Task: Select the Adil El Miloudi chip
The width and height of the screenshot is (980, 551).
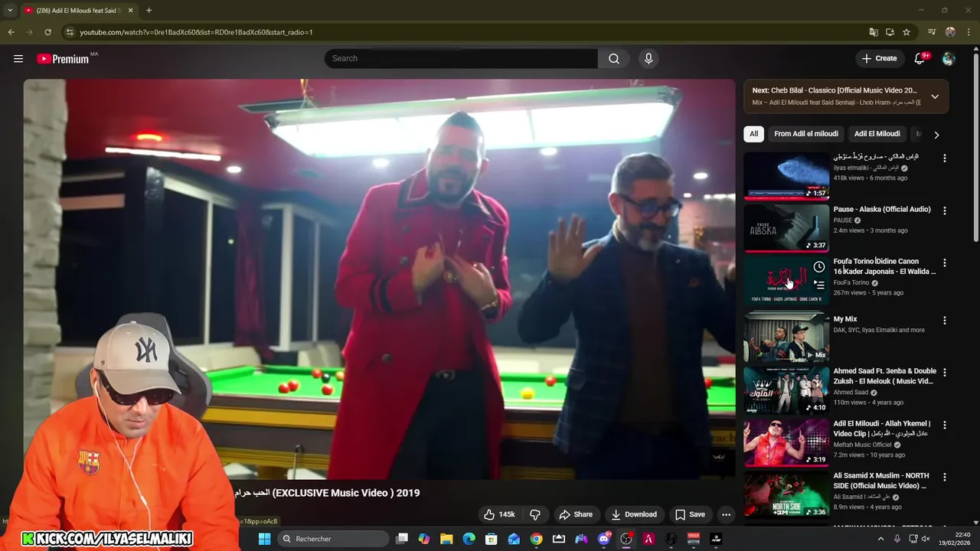Action: tap(877, 134)
